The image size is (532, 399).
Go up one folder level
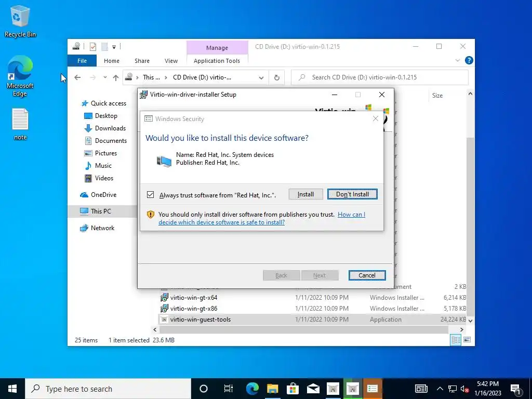click(x=116, y=77)
